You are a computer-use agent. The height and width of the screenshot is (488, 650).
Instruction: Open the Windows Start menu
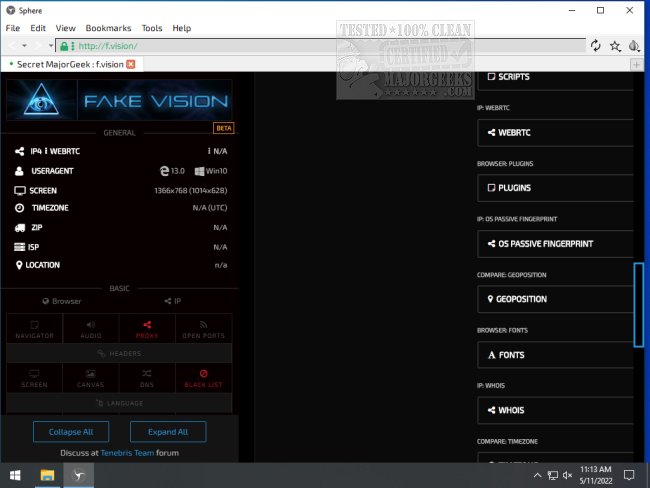click(15, 475)
